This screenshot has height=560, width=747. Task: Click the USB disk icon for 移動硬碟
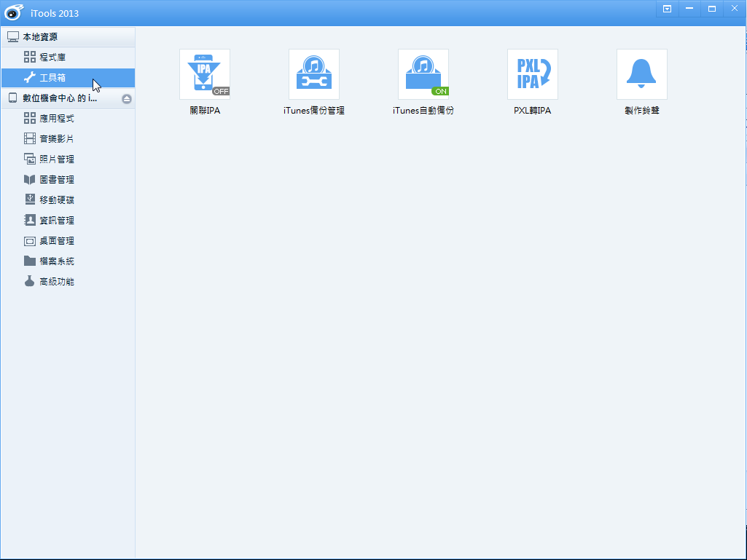click(30, 200)
